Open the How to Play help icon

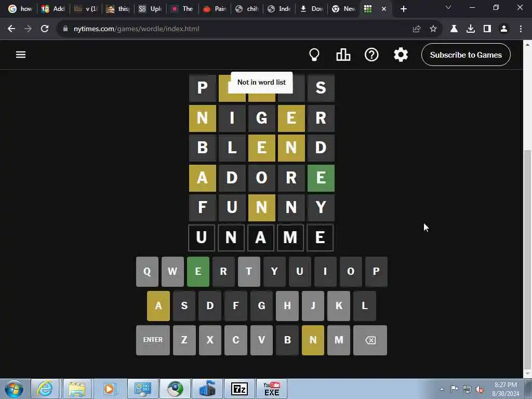371,55
